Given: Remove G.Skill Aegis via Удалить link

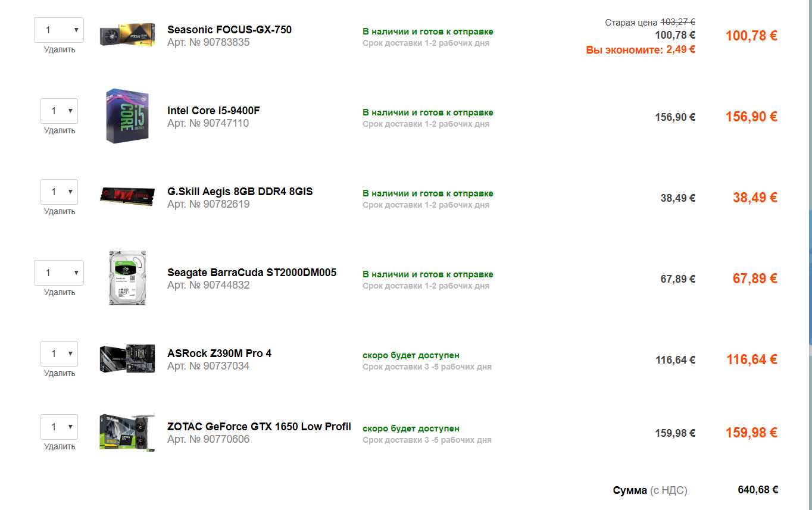Looking at the screenshot, I should point(60,212).
